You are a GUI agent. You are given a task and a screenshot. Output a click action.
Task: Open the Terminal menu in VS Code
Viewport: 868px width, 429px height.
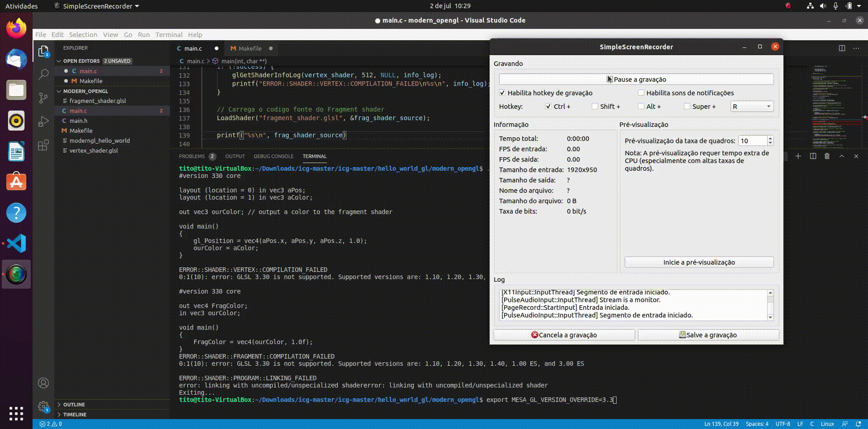pos(169,35)
